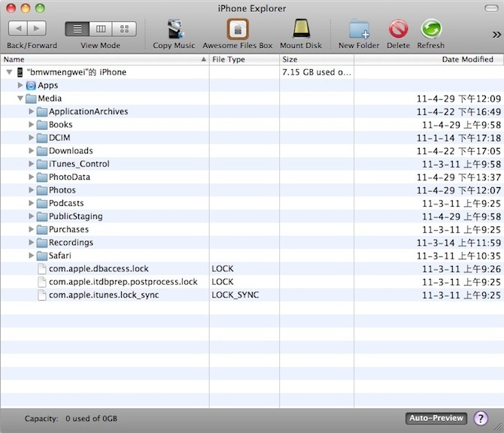Sort by the Date Modified column header
The image size is (504, 433).
pos(429,59)
